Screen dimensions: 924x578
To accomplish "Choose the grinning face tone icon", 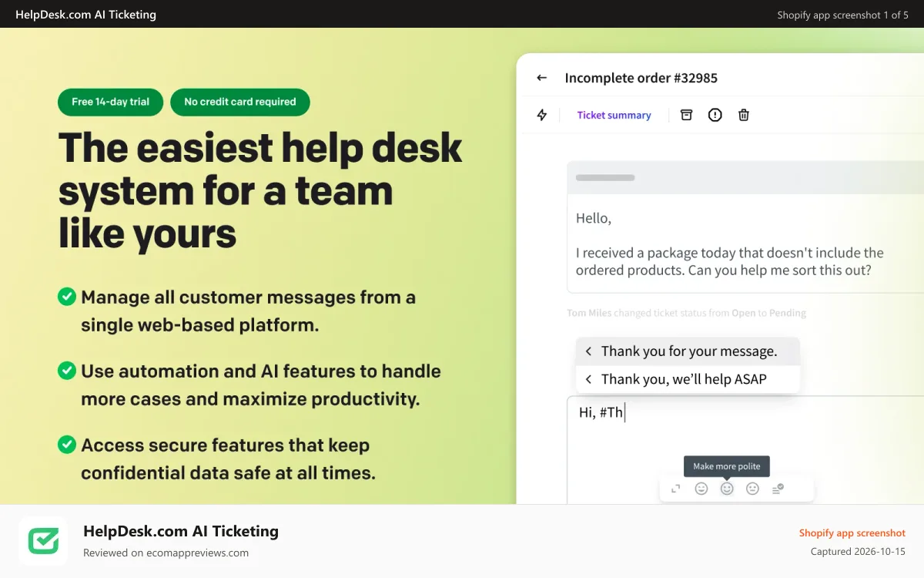I will [701, 489].
